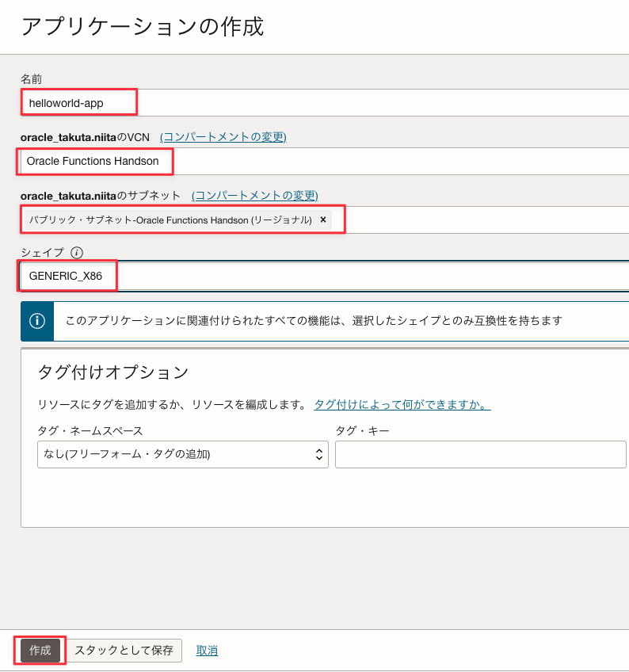Open the タグ・ネームスペース dropdown
The width and height of the screenshot is (629, 672).
coord(182,454)
